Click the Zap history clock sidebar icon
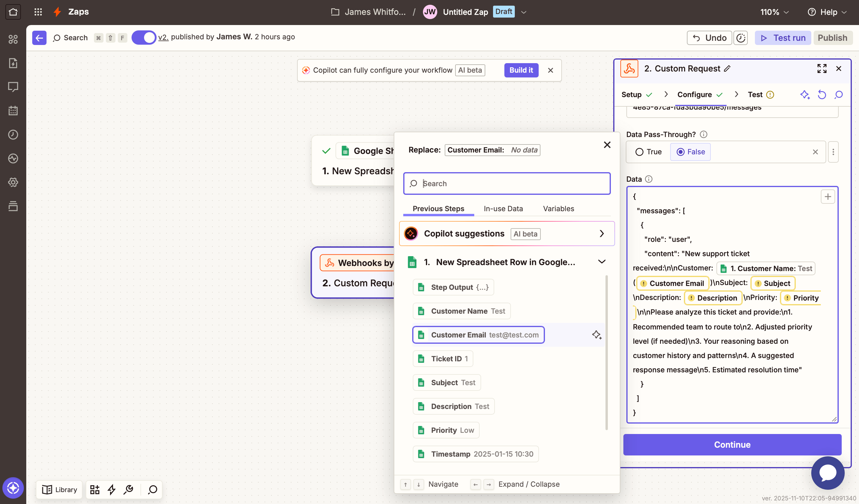The height and width of the screenshot is (504, 859). coord(13,135)
